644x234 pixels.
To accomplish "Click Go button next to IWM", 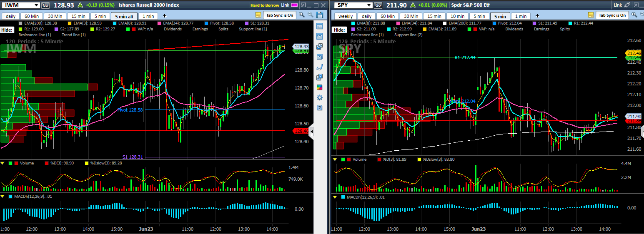I will click(x=45, y=5).
